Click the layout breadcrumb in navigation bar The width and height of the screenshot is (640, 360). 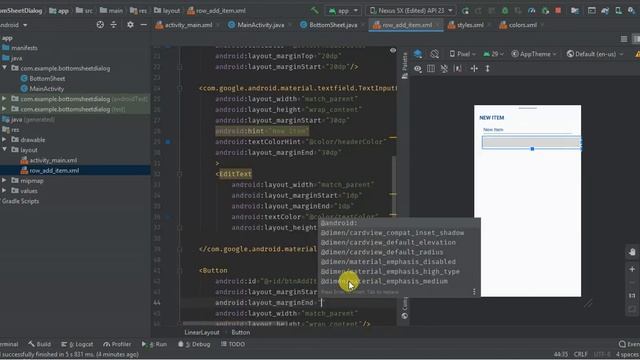click(167, 11)
